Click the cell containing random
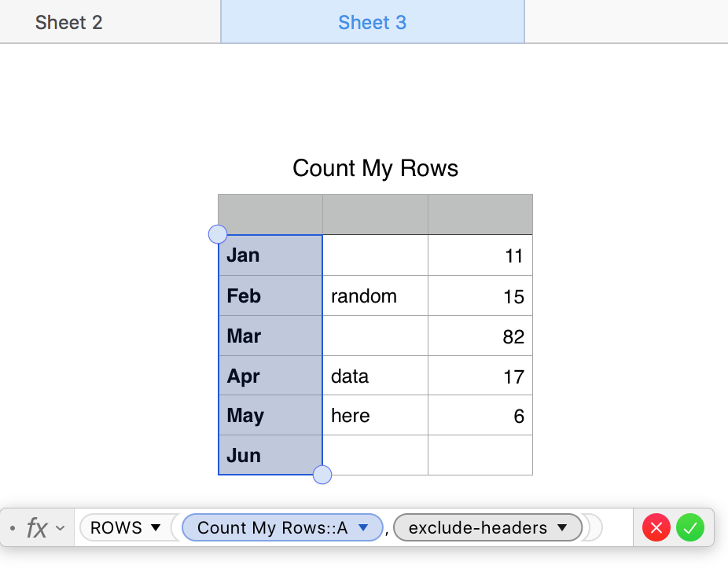Viewport: 728px width, 569px height. tap(375, 296)
